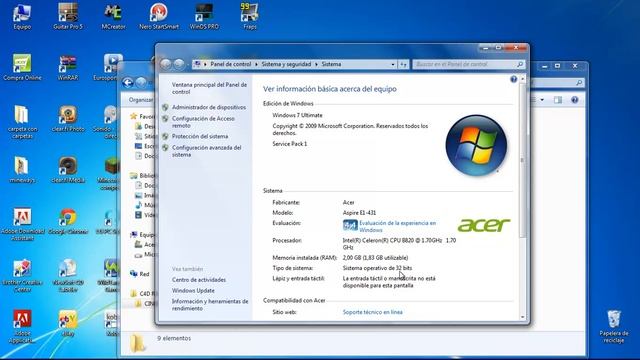Click the forward arrow in Sistema window
Image resolution: width=640 pixels, height=360 pixels.
pyautogui.click(x=179, y=64)
